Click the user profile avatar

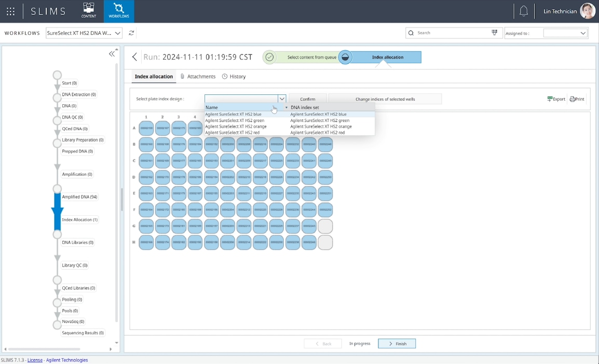point(588,11)
